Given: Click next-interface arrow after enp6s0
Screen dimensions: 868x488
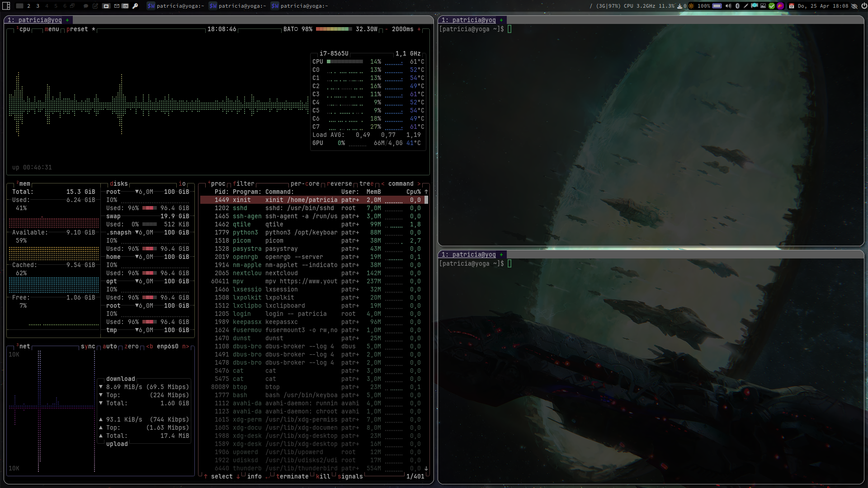Looking at the screenshot, I should point(185,346).
